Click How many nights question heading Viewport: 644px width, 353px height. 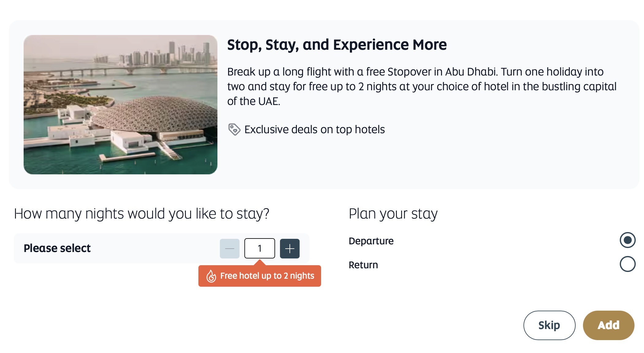tap(142, 214)
